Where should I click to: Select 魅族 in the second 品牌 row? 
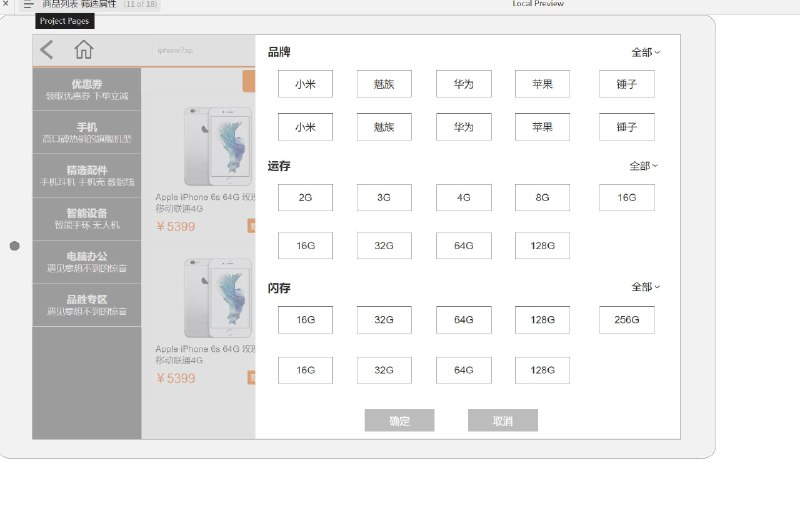[384, 127]
